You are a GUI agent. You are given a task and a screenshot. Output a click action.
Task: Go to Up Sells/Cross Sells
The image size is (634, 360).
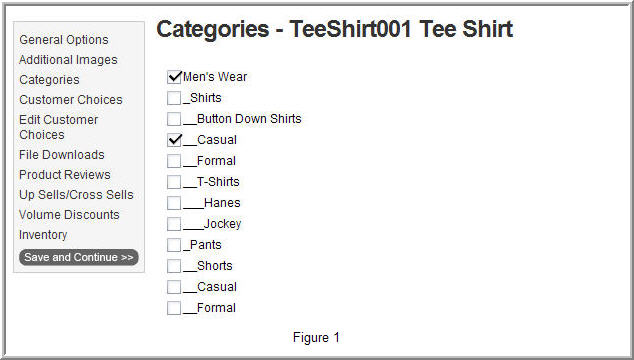pyautogui.click(x=76, y=195)
